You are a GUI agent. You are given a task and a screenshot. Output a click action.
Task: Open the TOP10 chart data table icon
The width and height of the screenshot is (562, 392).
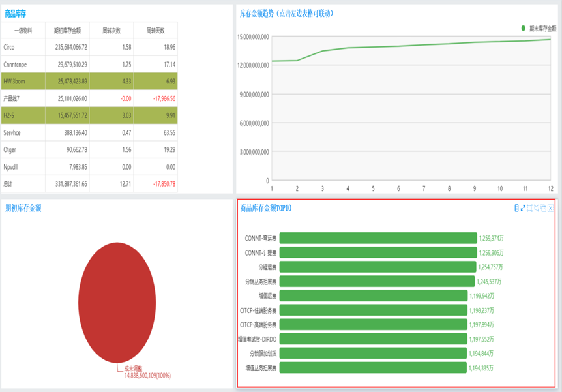[516, 208]
